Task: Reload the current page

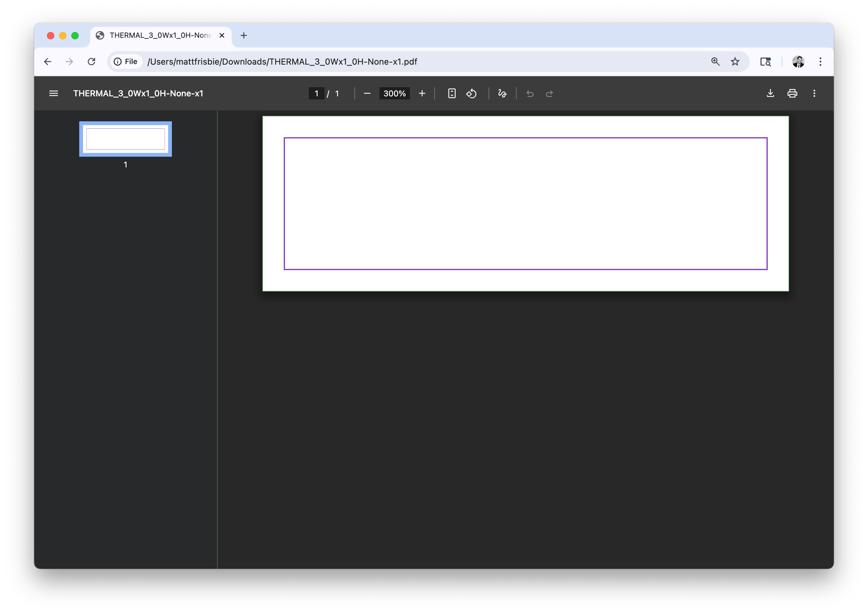Action: point(91,62)
